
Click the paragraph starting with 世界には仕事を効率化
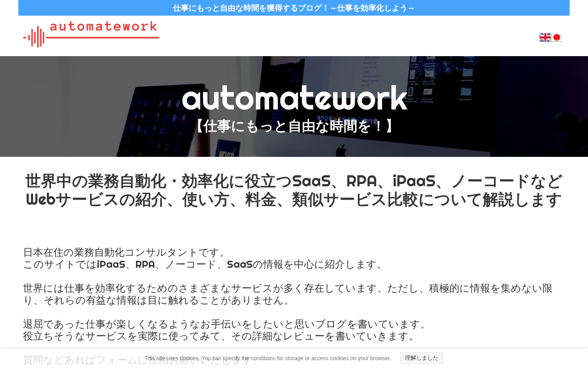coord(288,294)
